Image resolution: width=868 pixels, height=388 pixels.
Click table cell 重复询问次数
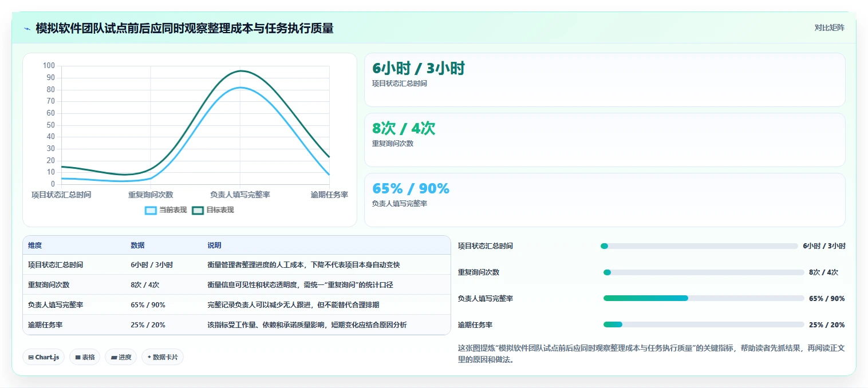[49, 285]
